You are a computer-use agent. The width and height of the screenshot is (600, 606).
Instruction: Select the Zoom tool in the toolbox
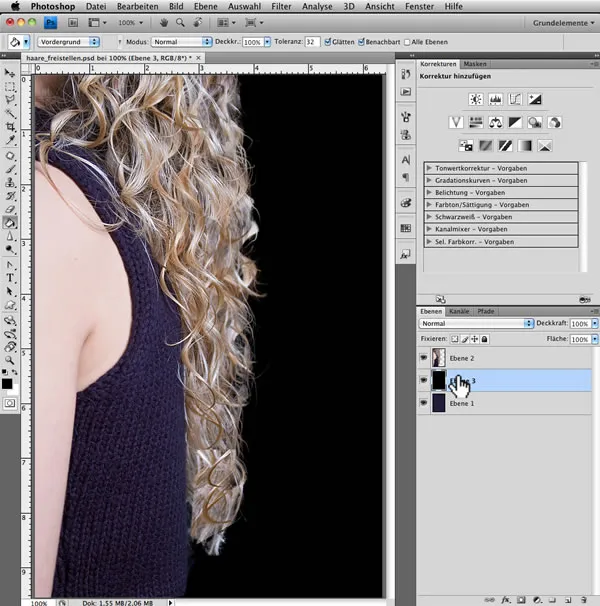10,358
